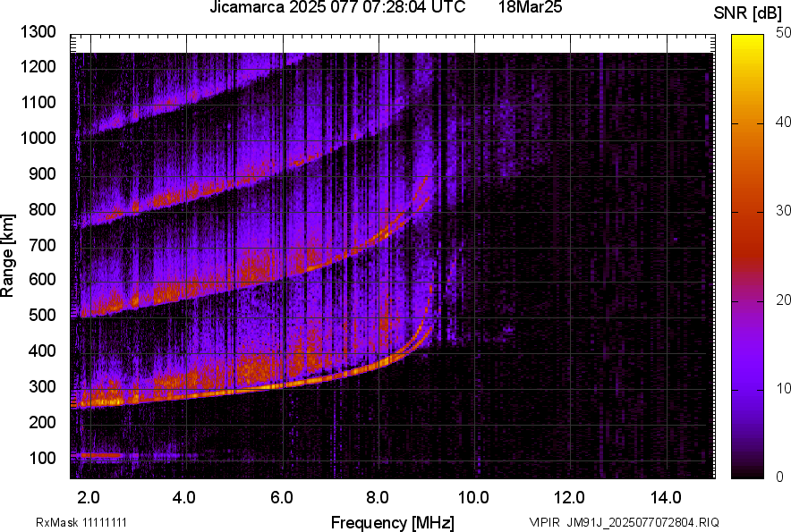The height and width of the screenshot is (532, 791).
Task: Click the 'VIPIR' label in the footer
Action: [544, 522]
